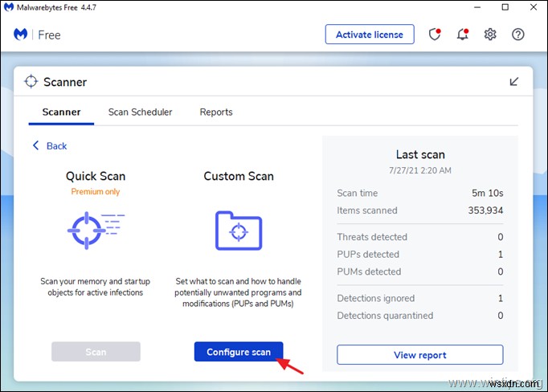
Task: Collapse the Scanner panel with arrow icon
Action: [x=514, y=82]
